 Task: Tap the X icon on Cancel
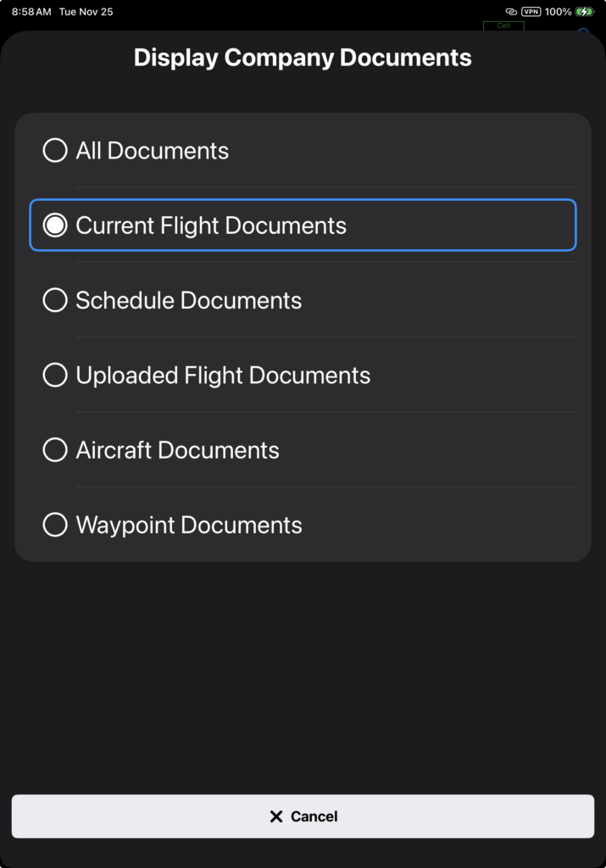[x=275, y=816]
